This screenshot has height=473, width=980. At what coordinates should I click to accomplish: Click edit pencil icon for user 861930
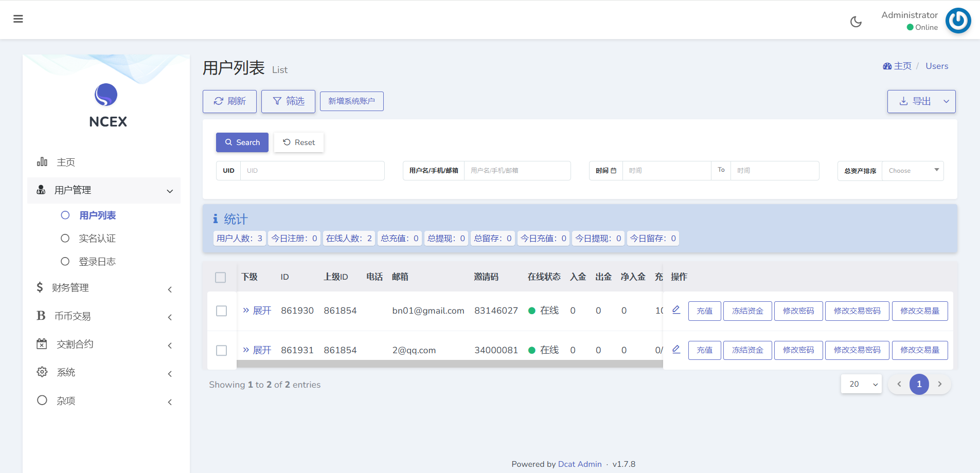(x=676, y=310)
